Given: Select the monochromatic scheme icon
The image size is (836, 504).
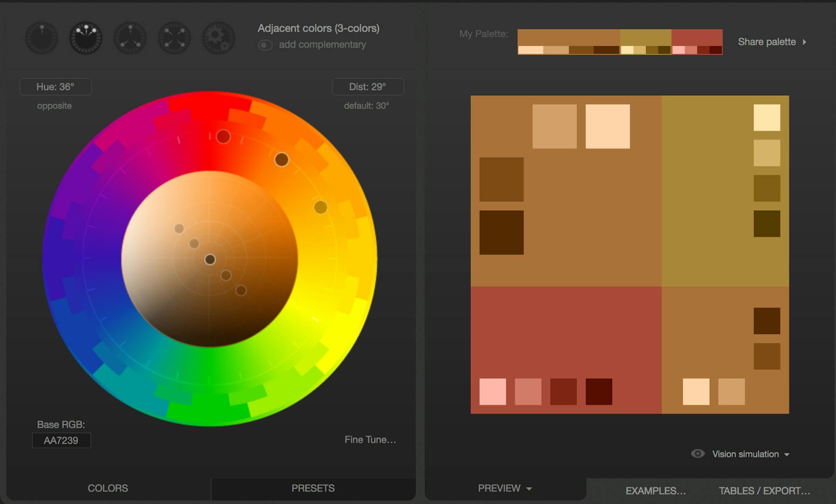Looking at the screenshot, I should 41,38.
